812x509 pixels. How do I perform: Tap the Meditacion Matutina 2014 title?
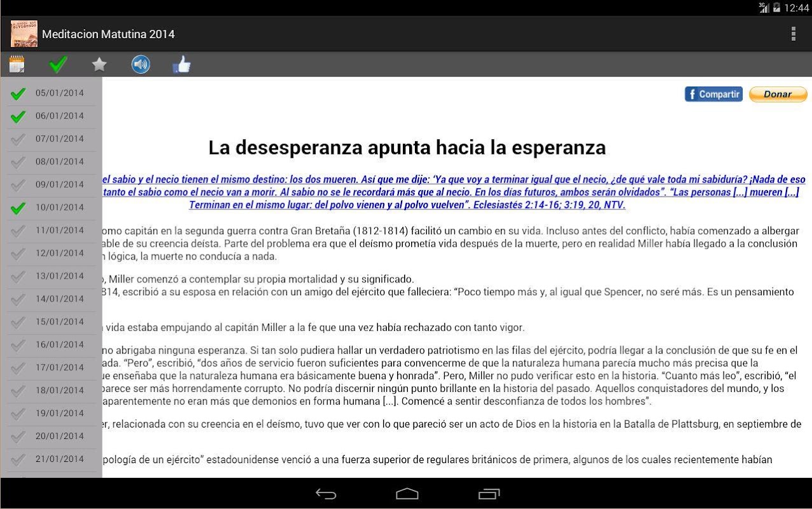click(108, 34)
